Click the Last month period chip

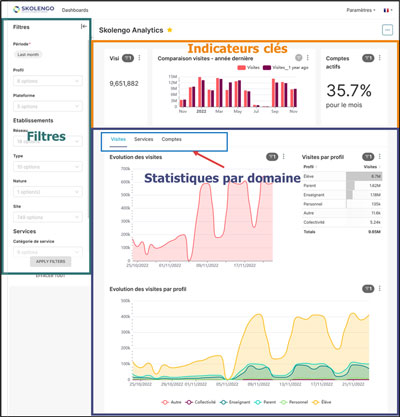pyautogui.click(x=28, y=54)
